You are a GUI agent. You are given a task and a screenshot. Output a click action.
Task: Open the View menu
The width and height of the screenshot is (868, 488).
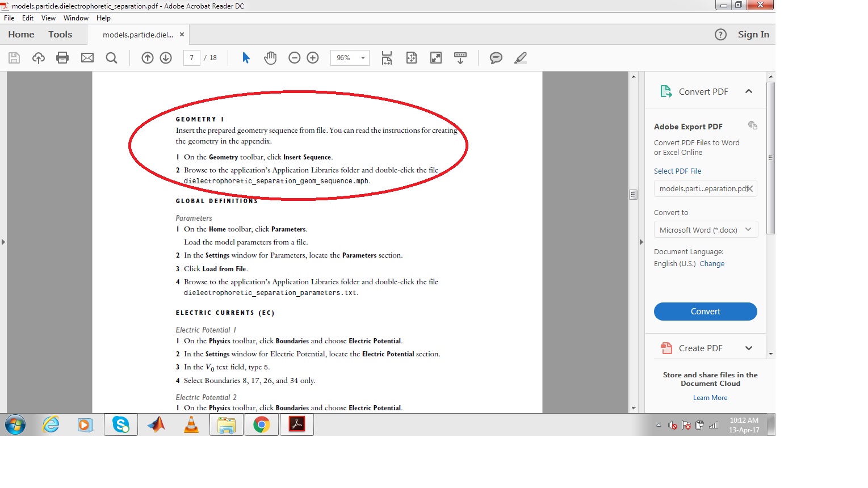(48, 18)
